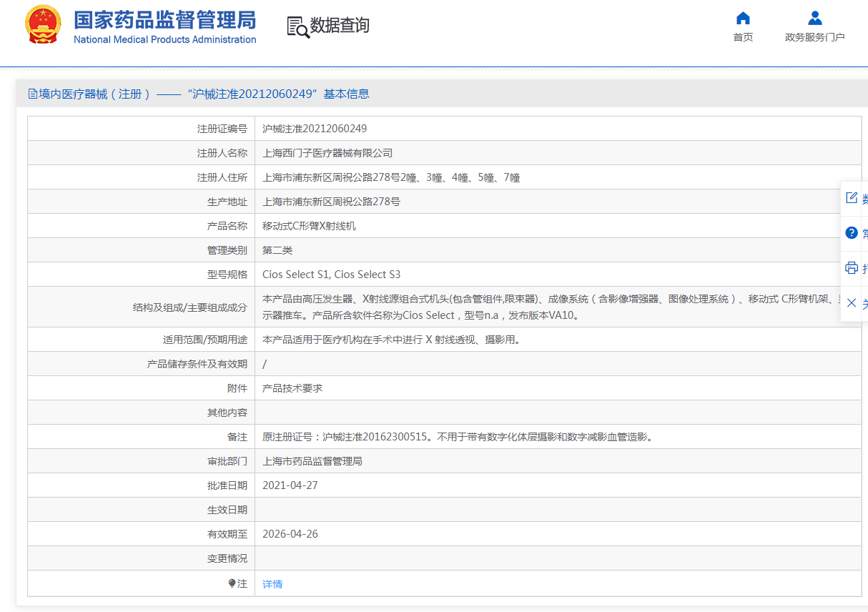868x612 pixels.
Task: Select the 附件 label cell
Action: [x=142, y=388]
